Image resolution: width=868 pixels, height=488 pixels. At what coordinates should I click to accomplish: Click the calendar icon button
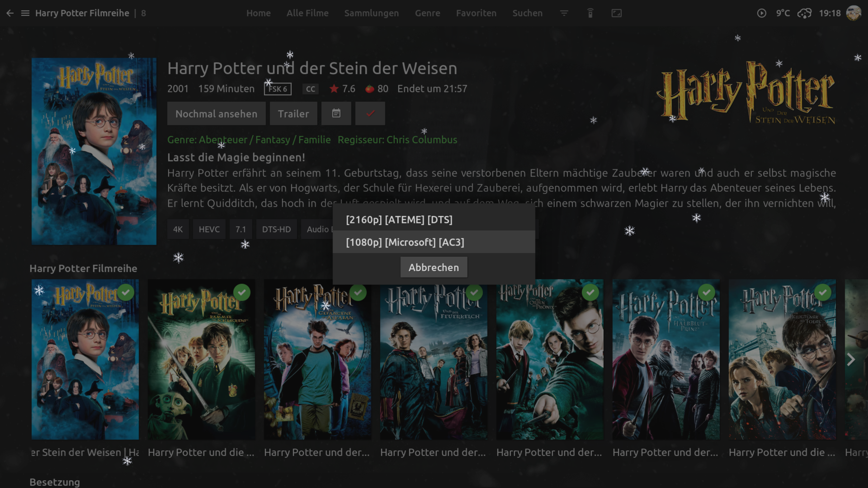[336, 113]
